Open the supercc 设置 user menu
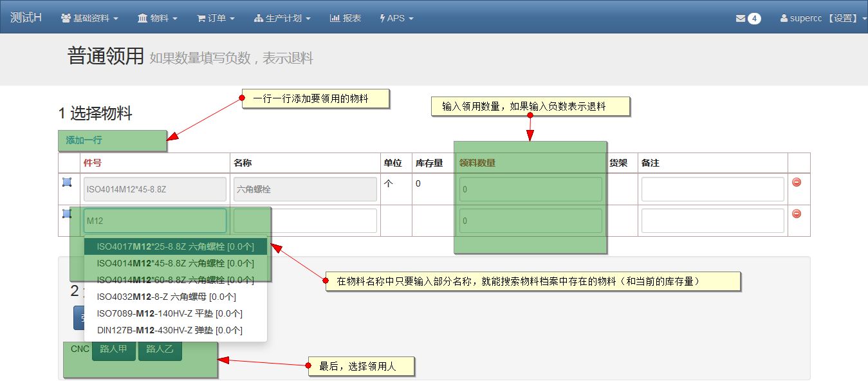The width and height of the screenshot is (868, 388). tap(824, 19)
